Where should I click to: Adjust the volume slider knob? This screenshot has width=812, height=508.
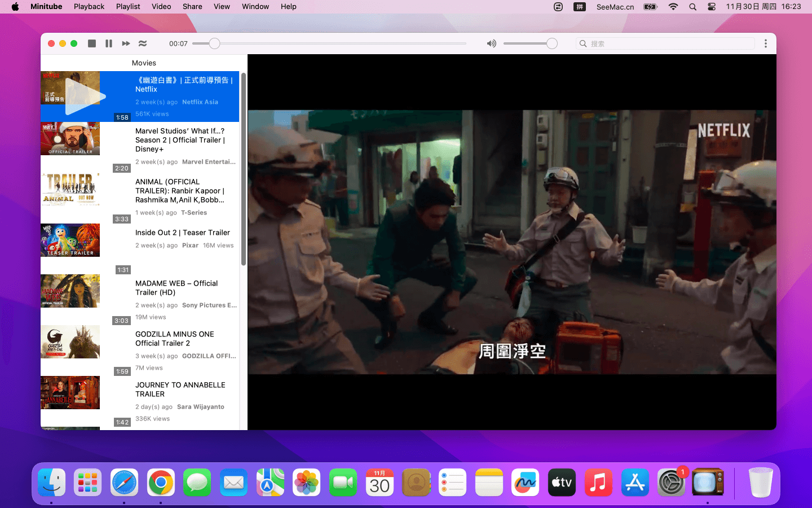[x=552, y=43]
